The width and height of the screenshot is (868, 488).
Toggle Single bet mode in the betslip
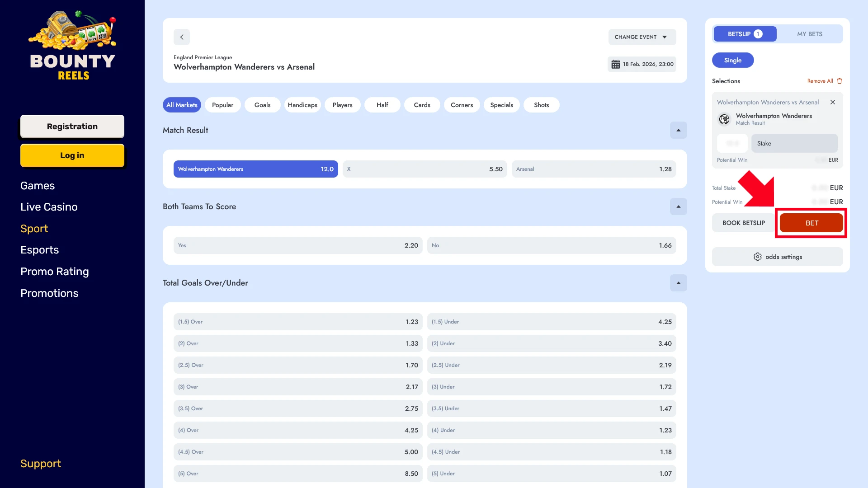point(733,60)
